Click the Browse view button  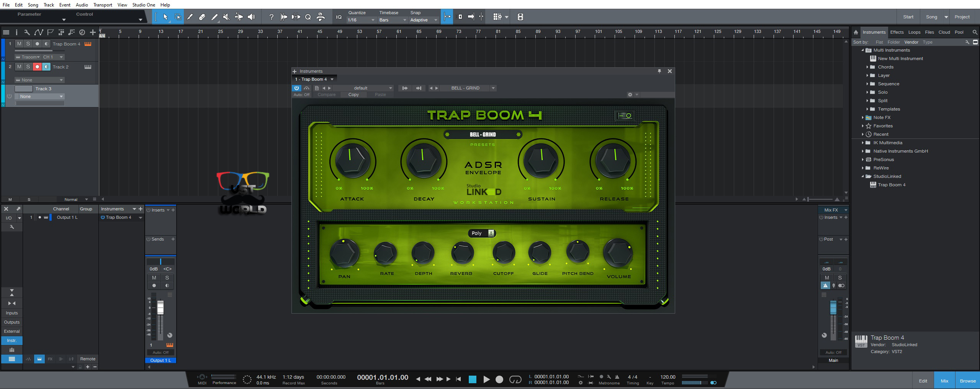pos(968,381)
